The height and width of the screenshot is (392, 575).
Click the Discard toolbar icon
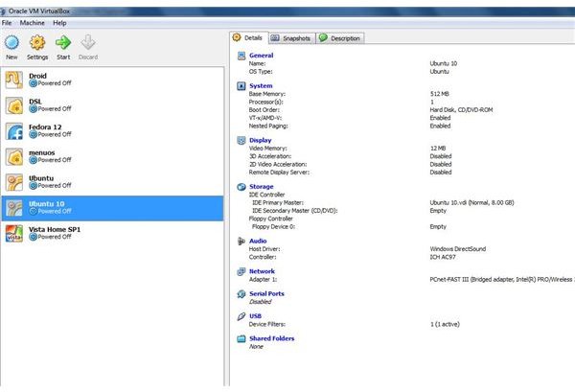(x=88, y=42)
